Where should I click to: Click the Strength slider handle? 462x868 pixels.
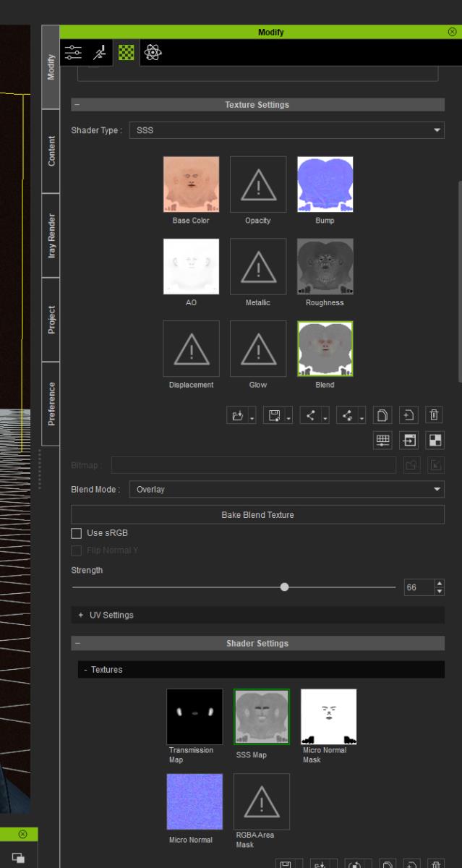point(284,587)
